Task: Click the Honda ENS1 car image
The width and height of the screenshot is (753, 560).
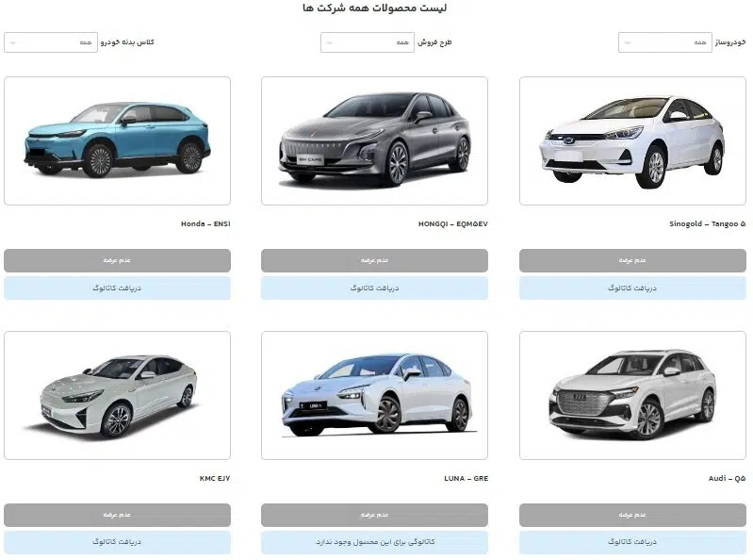Action: [117, 140]
